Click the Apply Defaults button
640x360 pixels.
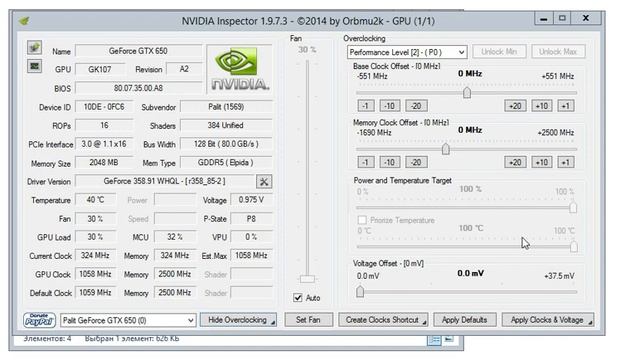click(x=464, y=320)
